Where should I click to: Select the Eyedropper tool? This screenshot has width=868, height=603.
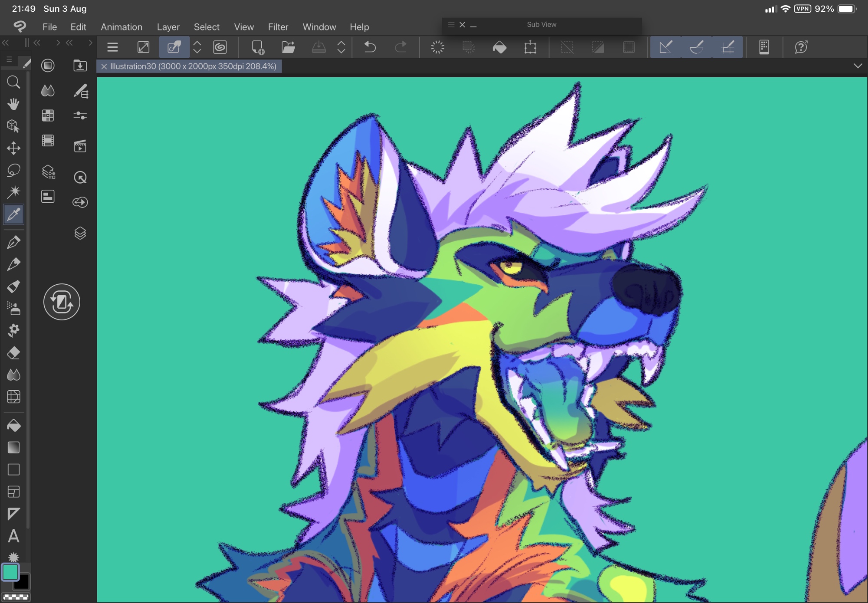13,214
